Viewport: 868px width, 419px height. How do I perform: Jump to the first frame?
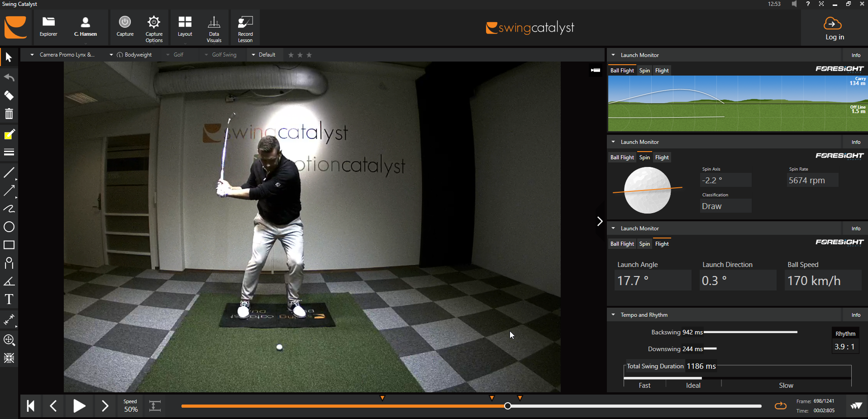(x=31, y=406)
